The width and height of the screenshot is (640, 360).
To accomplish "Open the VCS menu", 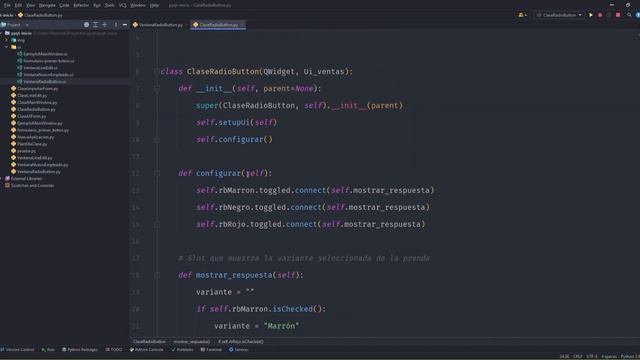I will point(122,5).
